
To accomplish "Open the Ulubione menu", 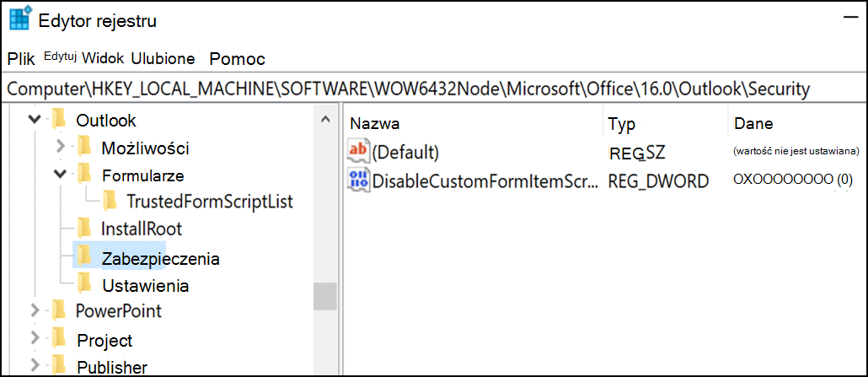I will click(x=163, y=59).
